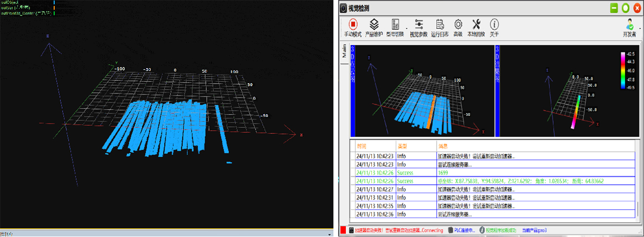Image resolution: width=644 pixels, height=237 pixels.
Task: Click the 时间 column header
Action: click(362, 146)
